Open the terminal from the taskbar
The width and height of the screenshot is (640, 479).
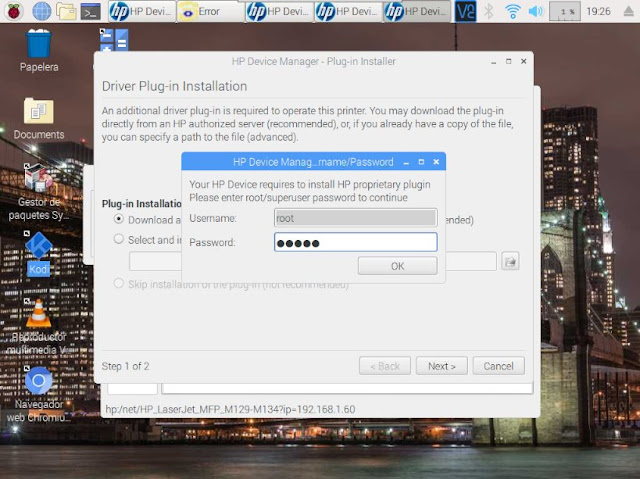(x=91, y=11)
